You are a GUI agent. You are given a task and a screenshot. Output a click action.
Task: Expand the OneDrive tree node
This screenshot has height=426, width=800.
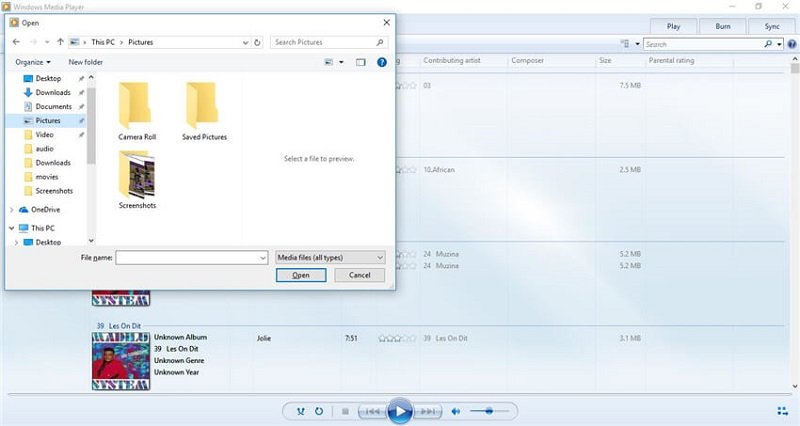12,210
